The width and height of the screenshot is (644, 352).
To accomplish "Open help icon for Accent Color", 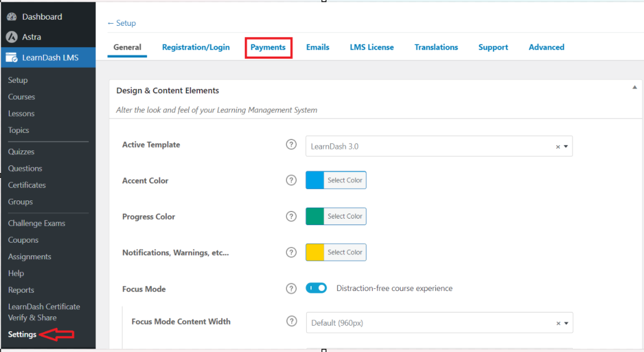I will [x=291, y=180].
